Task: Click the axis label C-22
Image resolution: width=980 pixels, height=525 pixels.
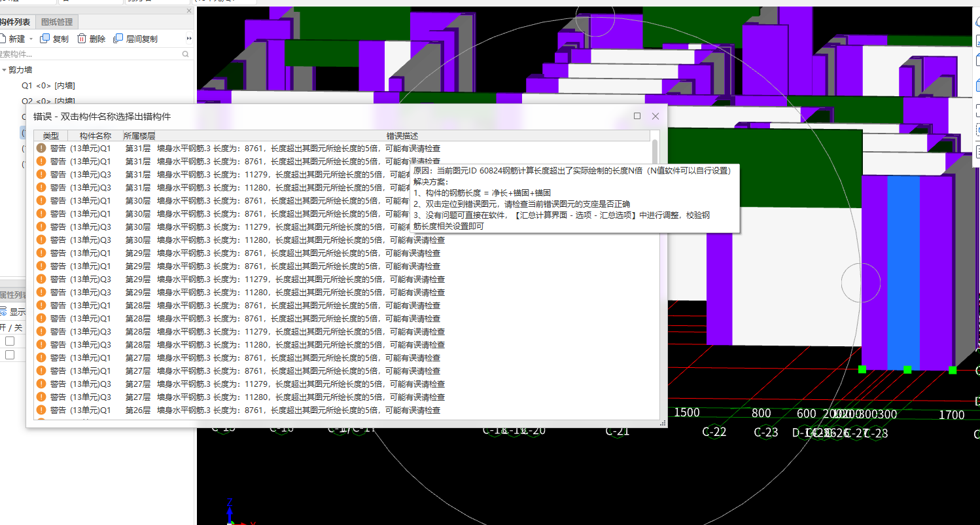Action: pyautogui.click(x=714, y=432)
